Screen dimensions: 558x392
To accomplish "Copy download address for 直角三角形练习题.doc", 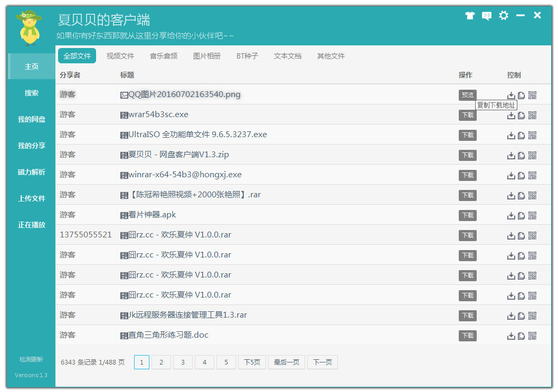I will pos(522,336).
